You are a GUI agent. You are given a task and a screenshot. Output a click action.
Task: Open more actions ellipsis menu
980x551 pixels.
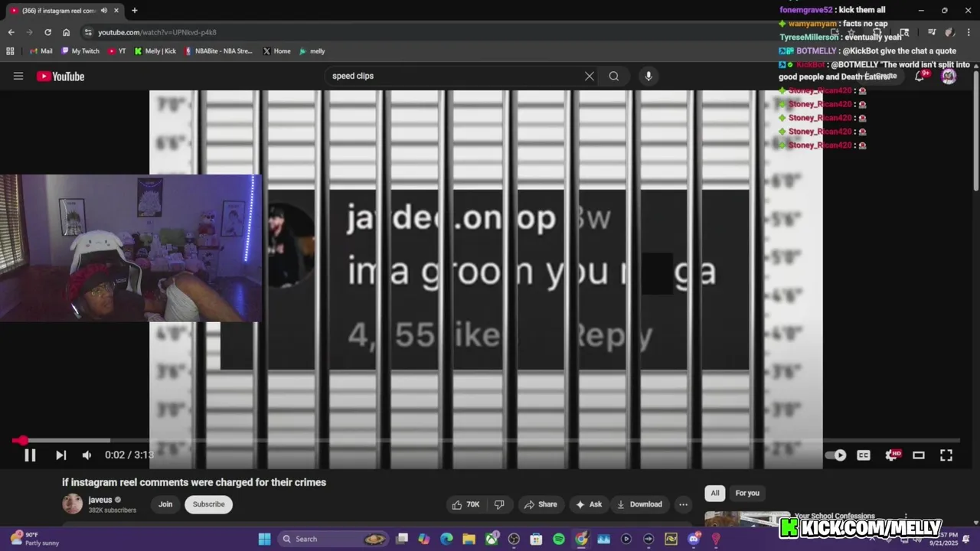(683, 504)
